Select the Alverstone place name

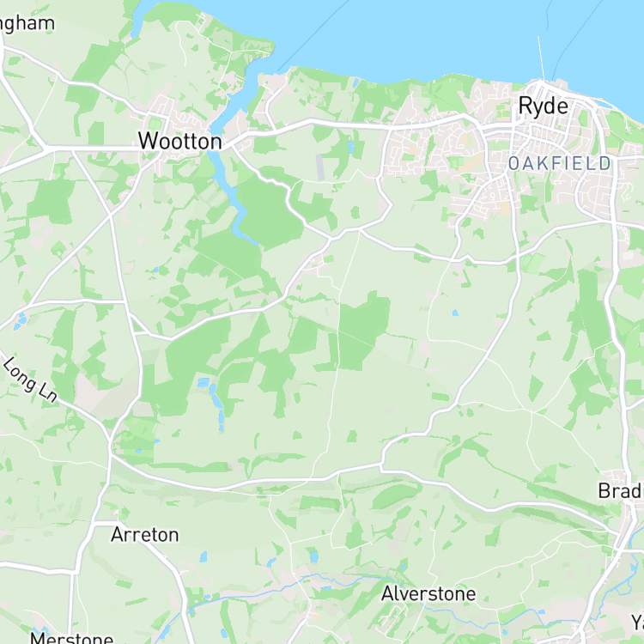428,593
